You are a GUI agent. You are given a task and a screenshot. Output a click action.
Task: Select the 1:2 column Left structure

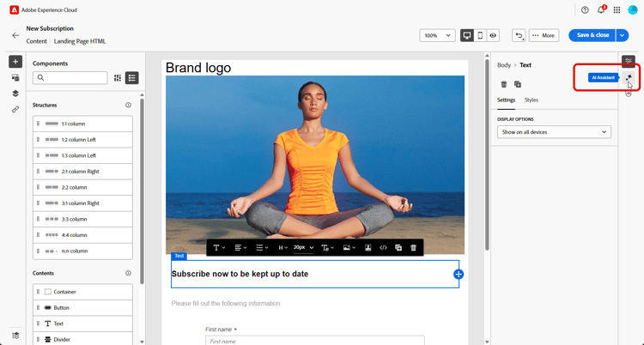[x=82, y=140]
